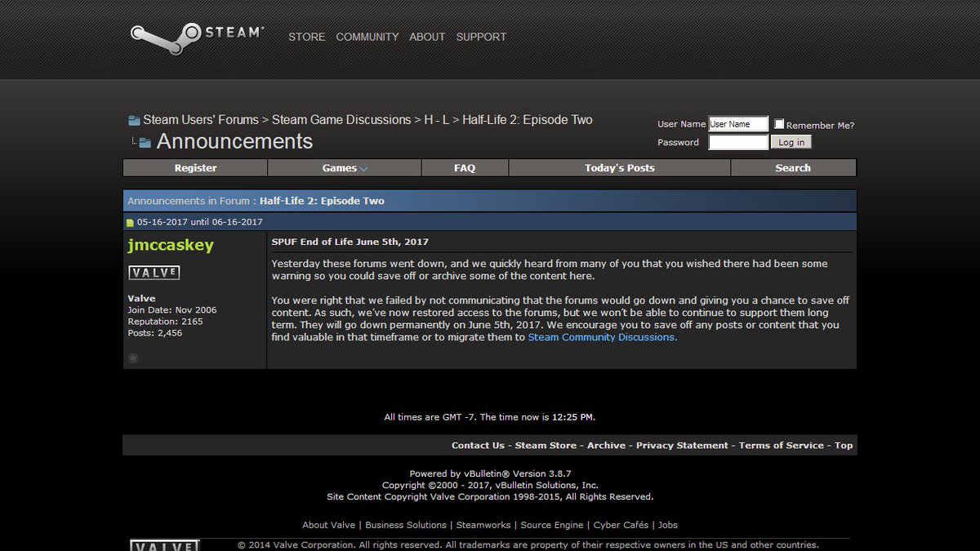Open the FAQ navbar item
The height and width of the screenshot is (551, 980).
pos(465,168)
